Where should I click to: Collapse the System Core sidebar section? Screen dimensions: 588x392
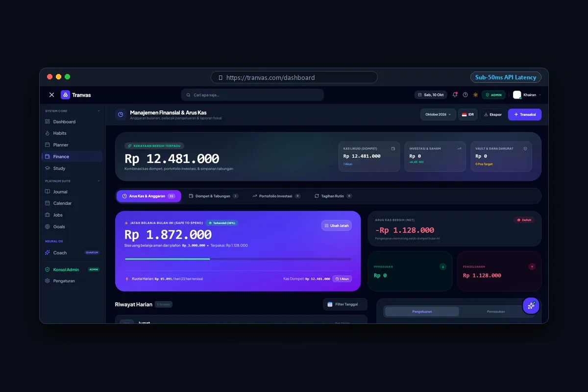click(98, 111)
